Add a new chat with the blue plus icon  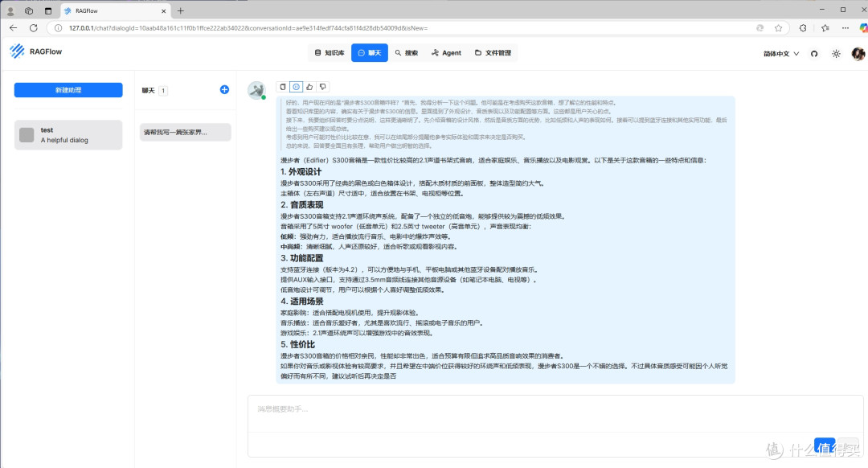point(224,90)
